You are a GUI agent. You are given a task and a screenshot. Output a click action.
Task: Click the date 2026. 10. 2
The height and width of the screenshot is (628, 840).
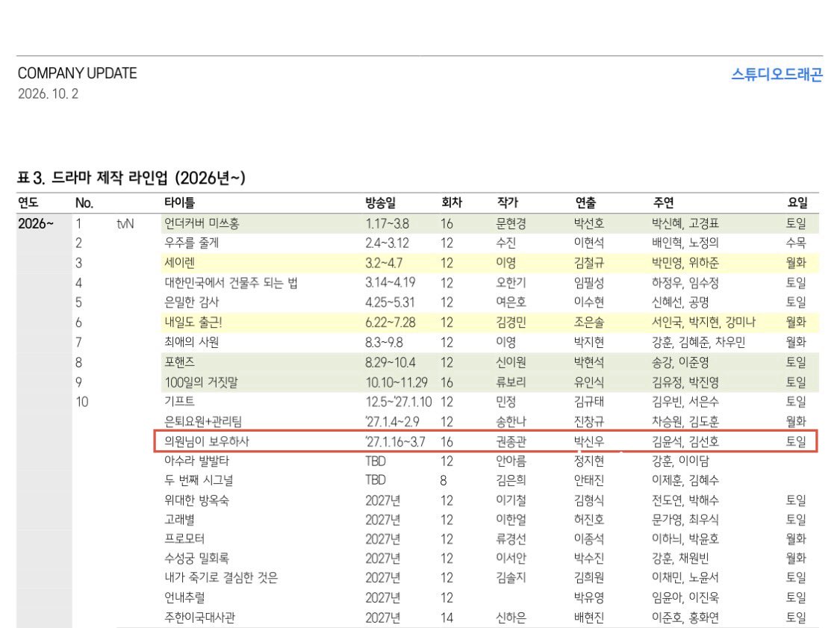tap(49, 94)
